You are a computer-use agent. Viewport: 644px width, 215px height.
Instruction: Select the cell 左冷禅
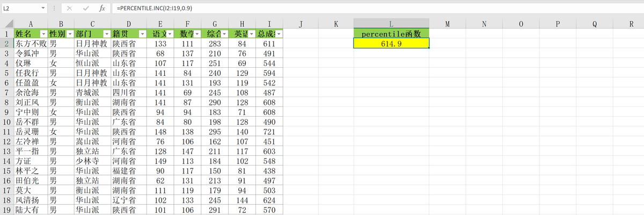click(x=31, y=141)
